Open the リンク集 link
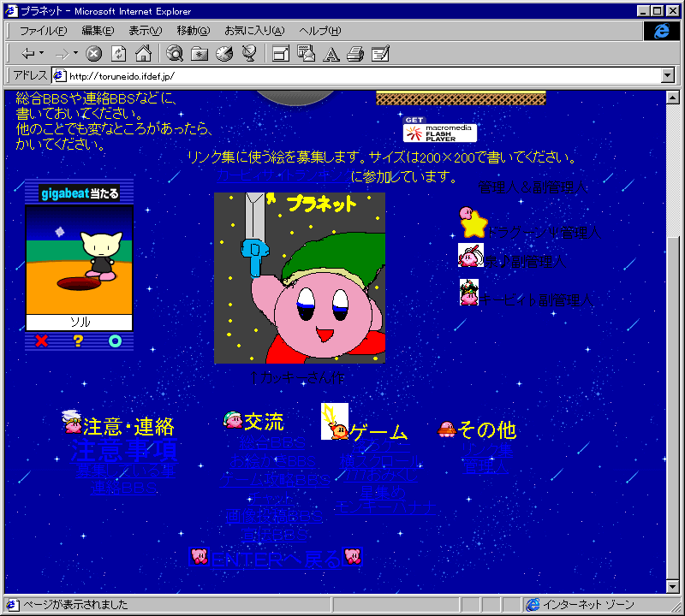685x616 pixels. tap(487, 450)
